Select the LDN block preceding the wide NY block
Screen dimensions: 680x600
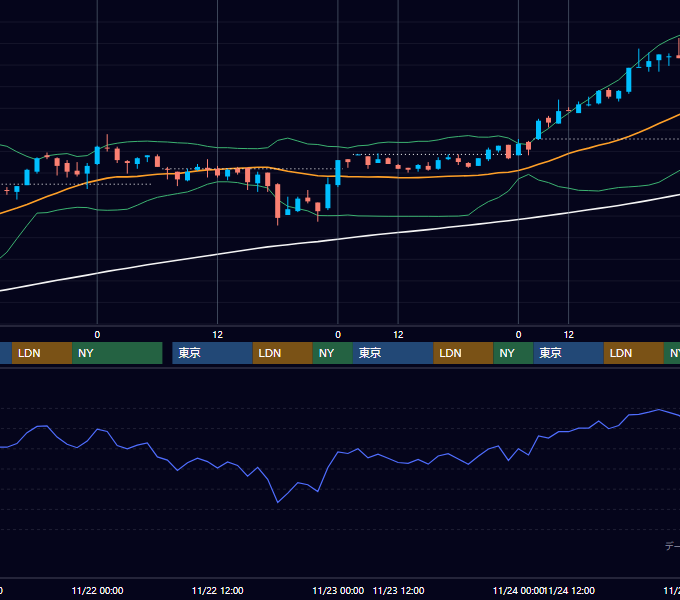tap(42, 353)
